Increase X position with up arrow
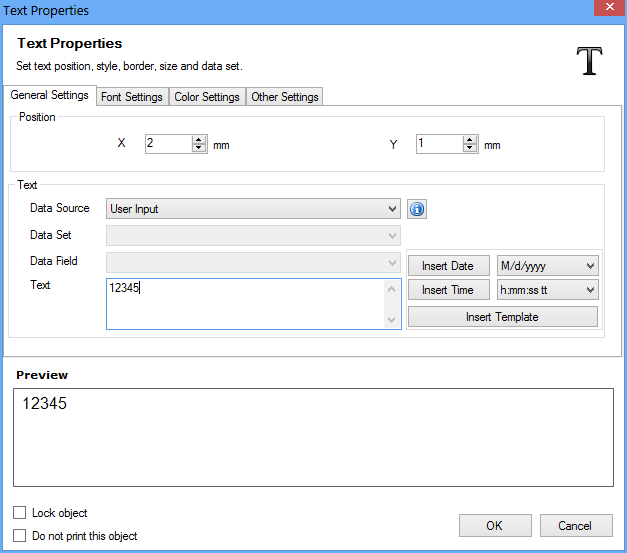627x553 pixels. pos(199,139)
